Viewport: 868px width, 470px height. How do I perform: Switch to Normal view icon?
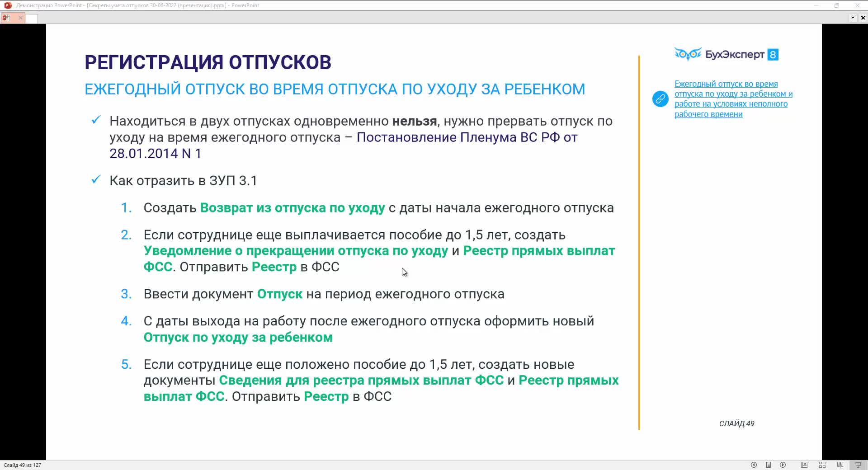[804, 465]
